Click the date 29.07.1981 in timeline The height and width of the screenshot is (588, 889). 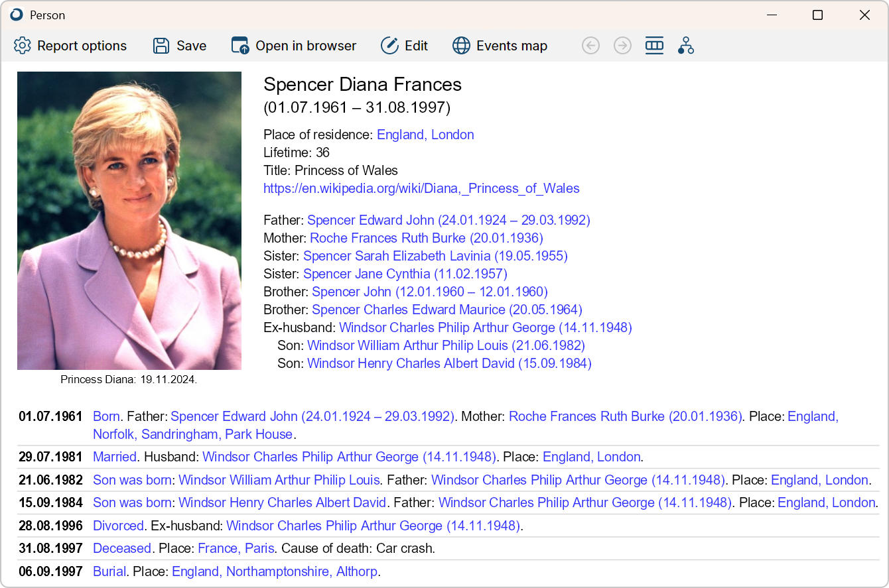pos(50,457)
